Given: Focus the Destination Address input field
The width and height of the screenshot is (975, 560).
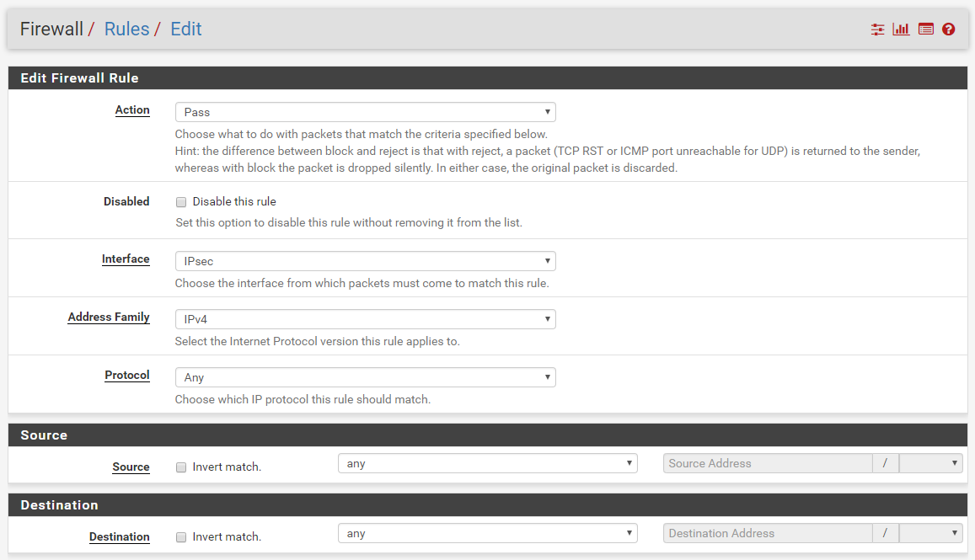Looking at the screenshot, I should click(768, 533).
